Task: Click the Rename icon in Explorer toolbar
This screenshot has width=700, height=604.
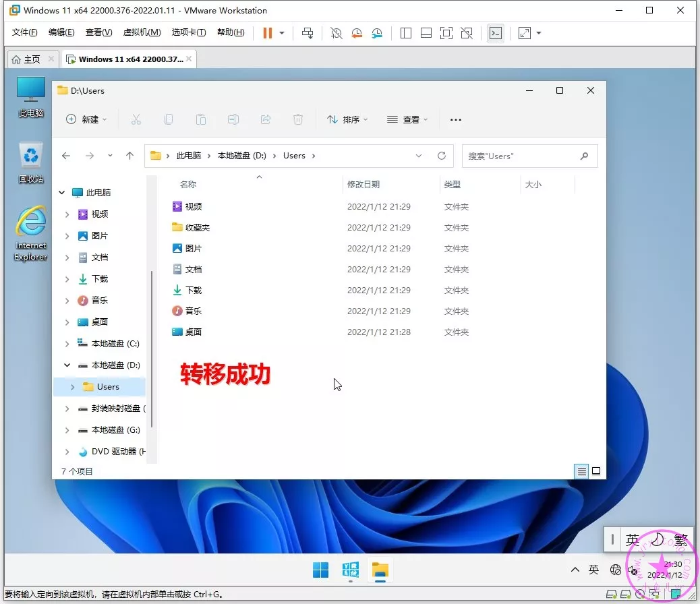Action: tap(233, 119)
